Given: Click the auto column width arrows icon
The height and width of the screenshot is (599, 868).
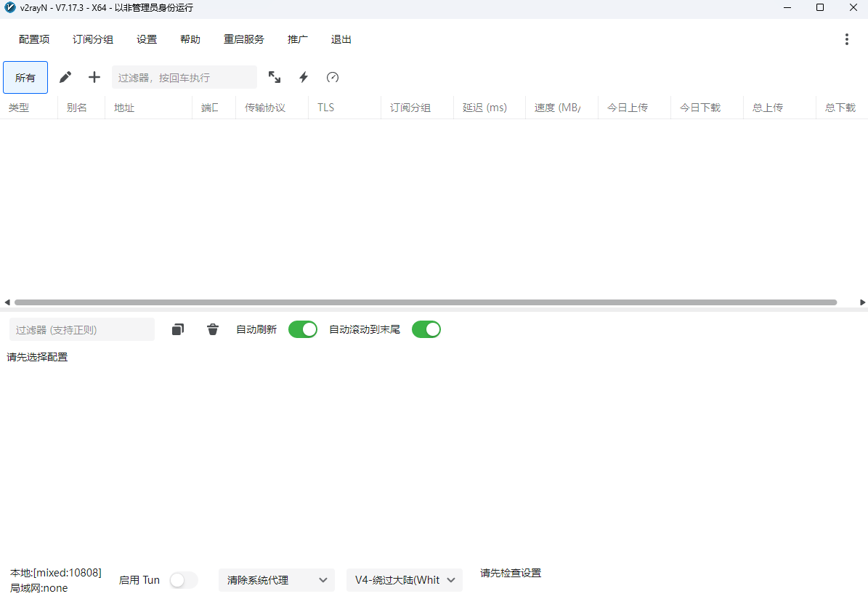Looking at the screenshot, I should [x=275, y=78].
